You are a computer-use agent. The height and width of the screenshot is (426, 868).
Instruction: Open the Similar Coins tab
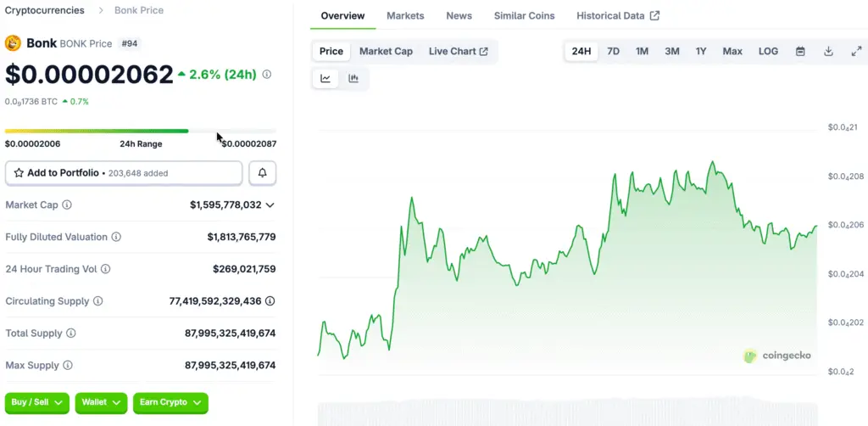[524, 16]
